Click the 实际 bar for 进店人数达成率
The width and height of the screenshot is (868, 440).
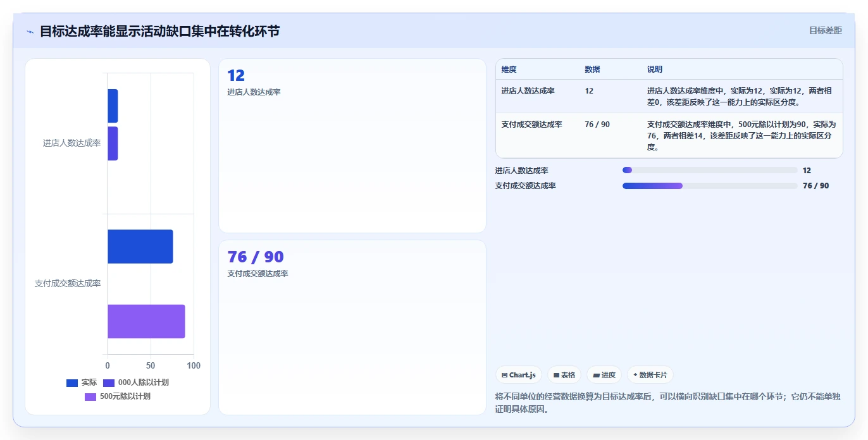113,106
